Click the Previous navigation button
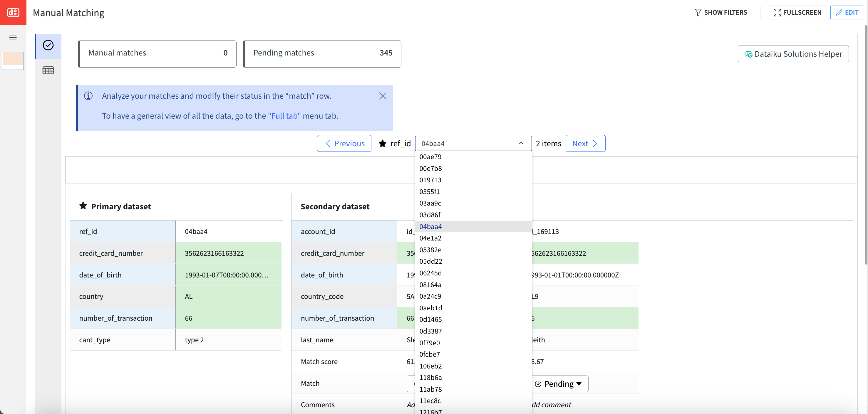The width and height of the screenshot is (868, 414). coord(344,143)
